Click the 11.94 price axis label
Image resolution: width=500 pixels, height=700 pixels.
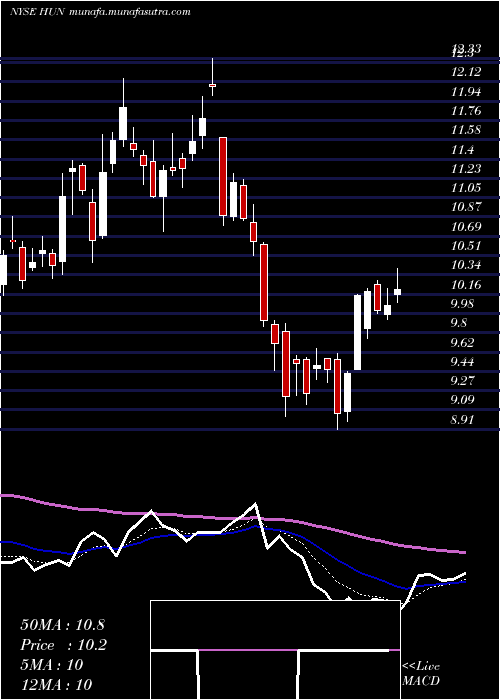466,92
